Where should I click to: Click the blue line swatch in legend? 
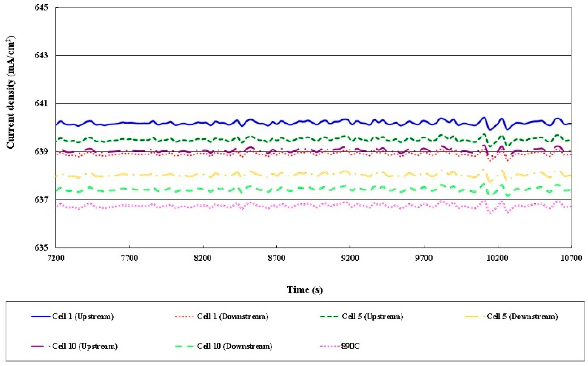click(40, 317)
